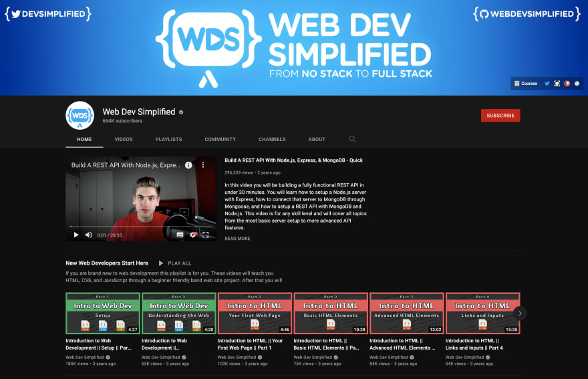Open the Channels tab
Screen dimensions: 588x379
point(272,139)
